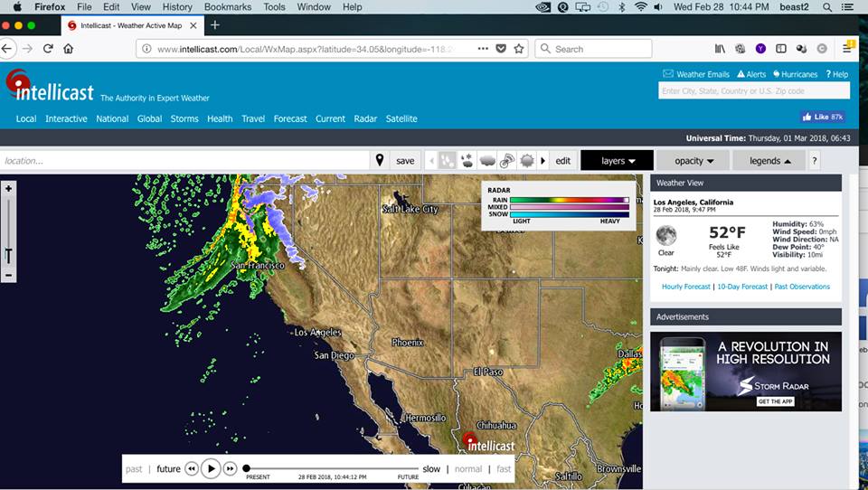This screenshot has width=868, height=490.
Task: Click the rewind animation button
Action: 192,468
